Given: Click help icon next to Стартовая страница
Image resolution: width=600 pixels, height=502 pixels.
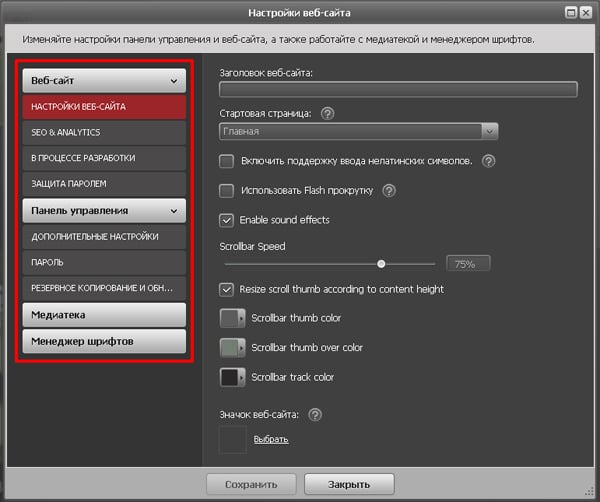Looking at the screenshot, I should (x=328, y=113).
